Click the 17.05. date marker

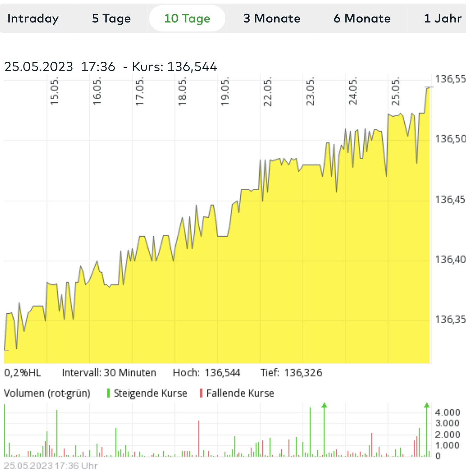[140, 92]
